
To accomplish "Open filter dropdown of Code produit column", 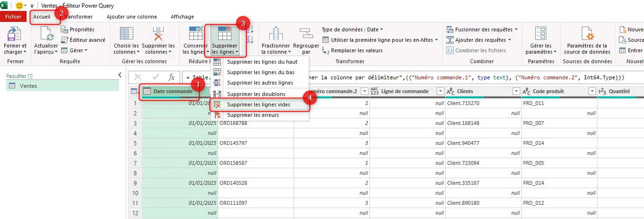I will [x=591, y=91].
